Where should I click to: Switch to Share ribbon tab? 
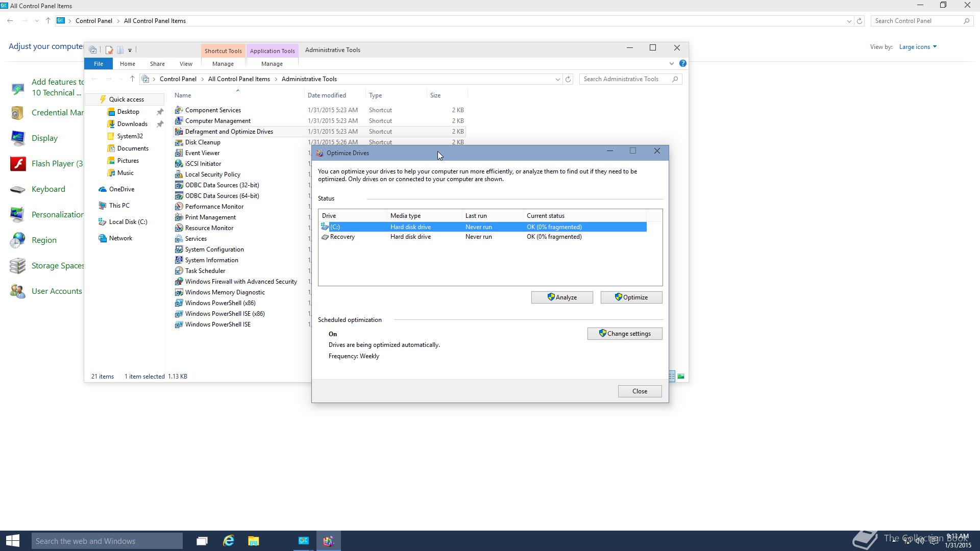[157, 64]
